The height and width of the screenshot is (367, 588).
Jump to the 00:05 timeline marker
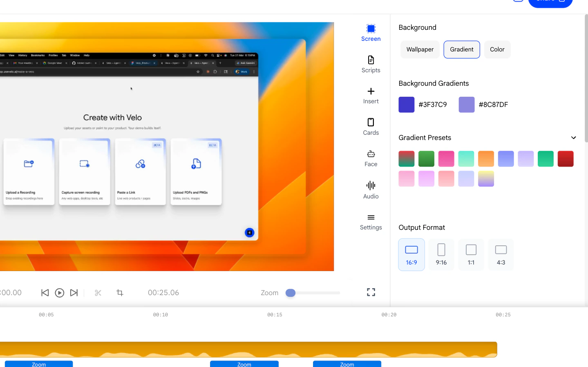click(46, 315)
